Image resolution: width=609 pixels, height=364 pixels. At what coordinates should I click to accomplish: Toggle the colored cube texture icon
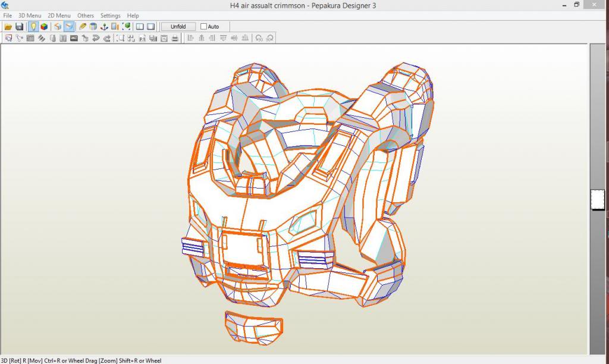click(x=44, y=26)
